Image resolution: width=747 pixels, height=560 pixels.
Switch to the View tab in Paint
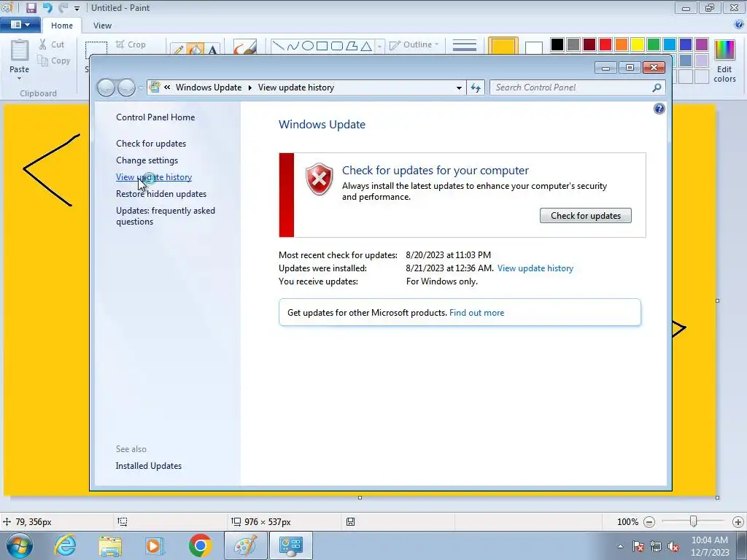click(102, 26)
